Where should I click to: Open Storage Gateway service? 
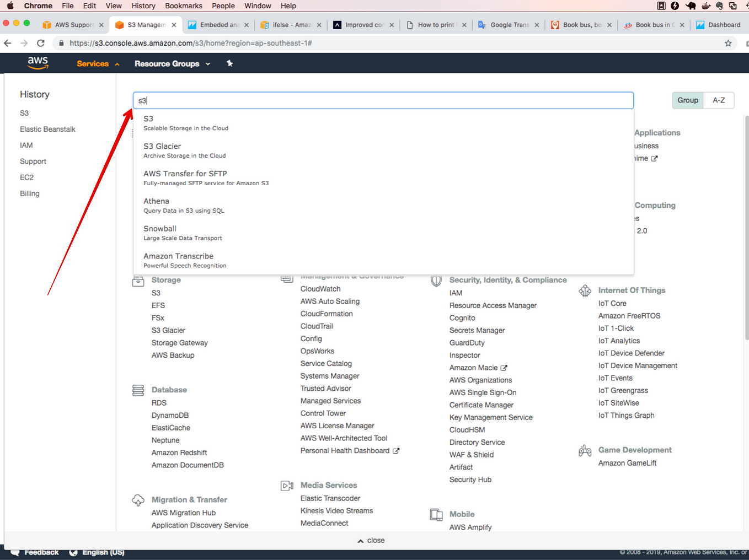[x=180, y=343]
